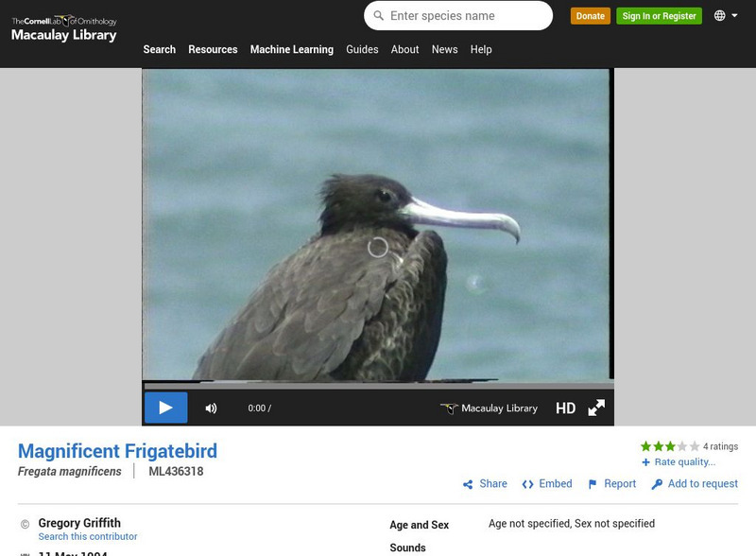Viewport: 756px width, 556px height.
Task: Play the frigatebird video
Action: [166, 407]
